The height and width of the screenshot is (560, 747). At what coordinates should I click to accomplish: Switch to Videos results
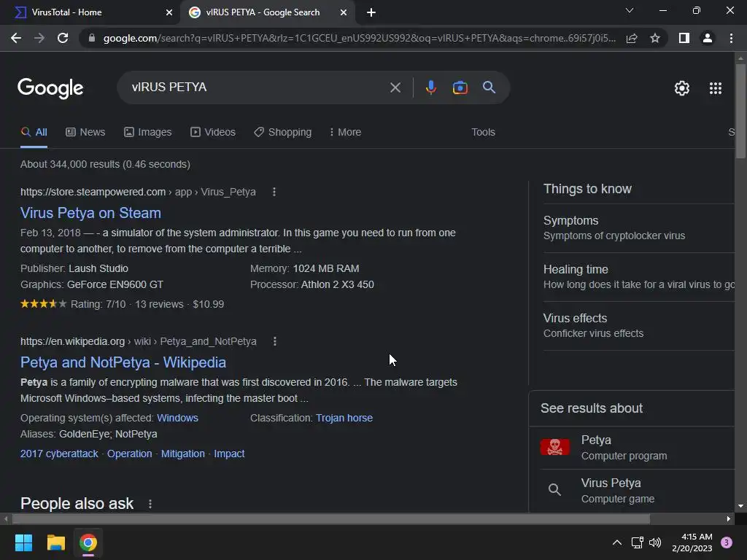tap(213, 133)
